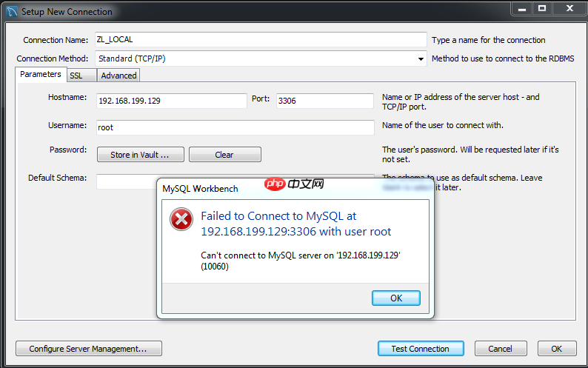Minimize the Setup New Connection window

(x=522, y=9)
